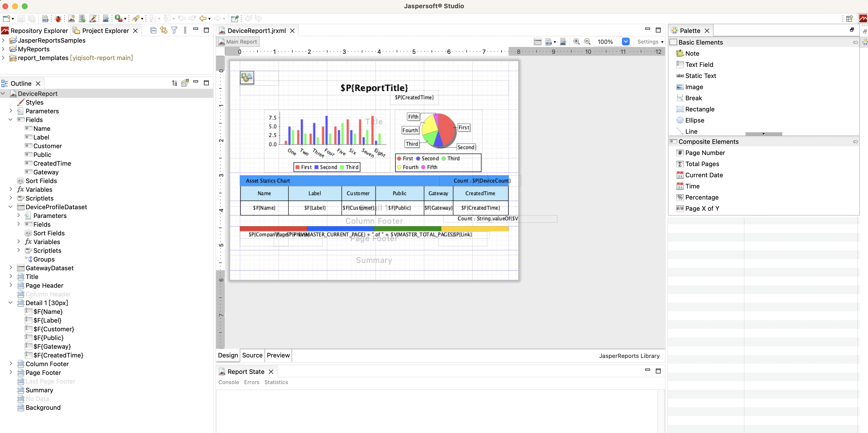Click the Link with Editor arrows icon
The image size is (868, 433).
(x=164, y=30)
